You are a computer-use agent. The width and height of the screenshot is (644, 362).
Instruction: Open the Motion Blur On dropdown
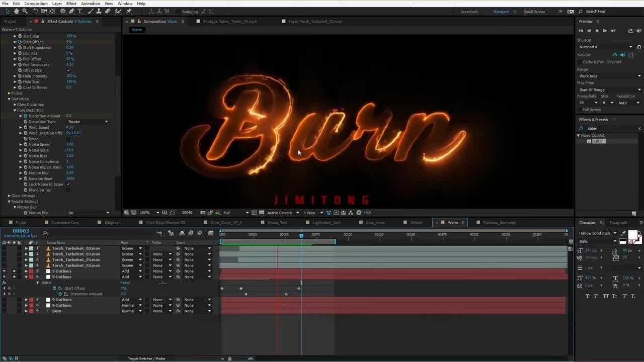click(x=88, y=213)
